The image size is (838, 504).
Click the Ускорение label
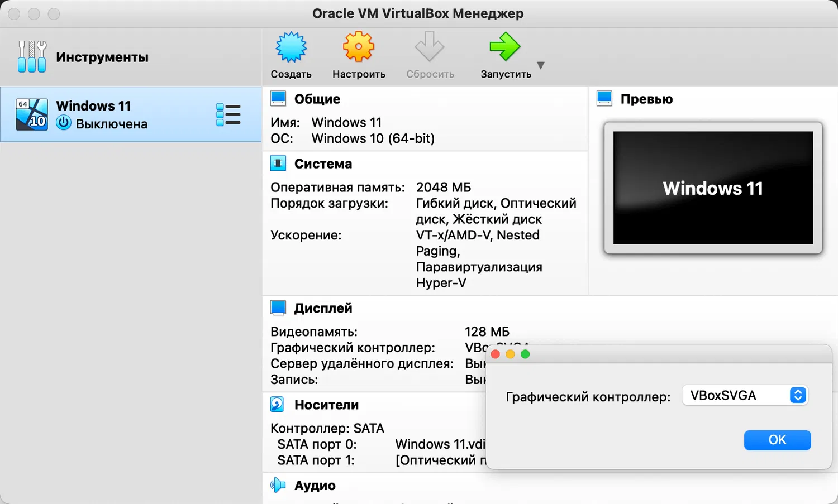pyautogui.click(x=306, y=235)
